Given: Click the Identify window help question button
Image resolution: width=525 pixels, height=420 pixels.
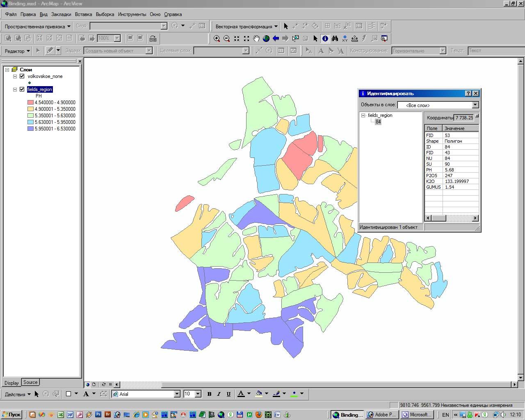Looking at the screenshot, I should click(x=468, y=94).
